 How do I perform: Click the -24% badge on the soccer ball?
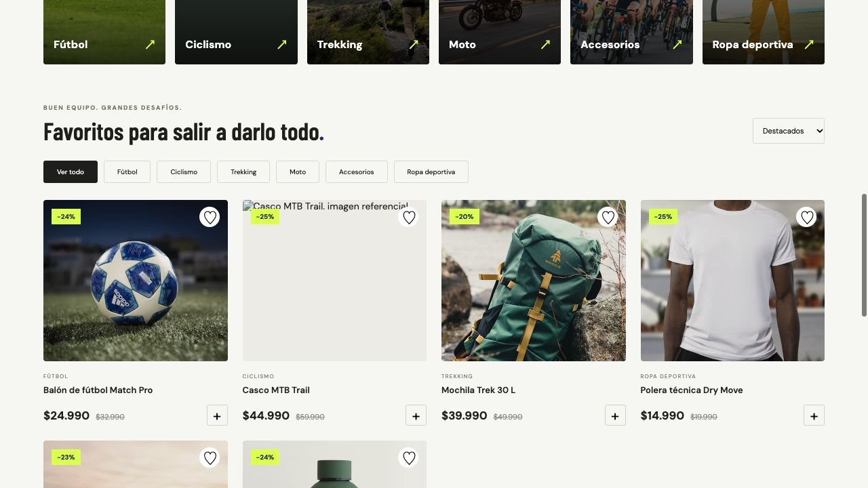(x=66, y=217)
